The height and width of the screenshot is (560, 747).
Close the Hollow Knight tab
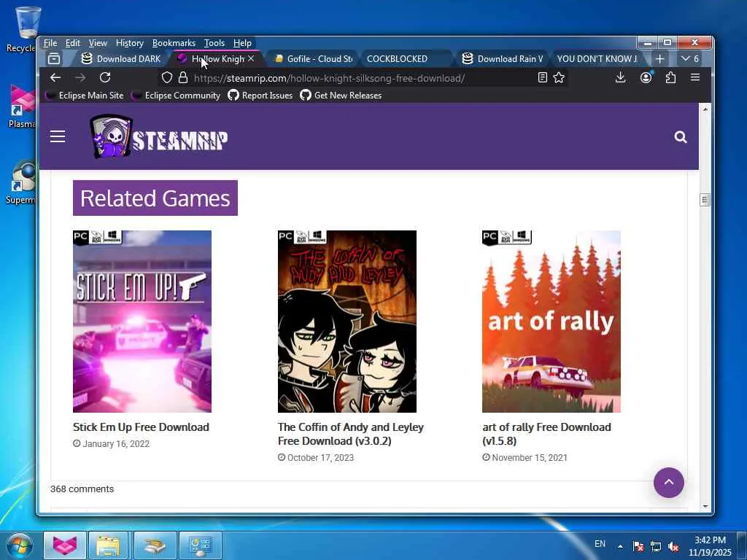(x=251, y=58)
